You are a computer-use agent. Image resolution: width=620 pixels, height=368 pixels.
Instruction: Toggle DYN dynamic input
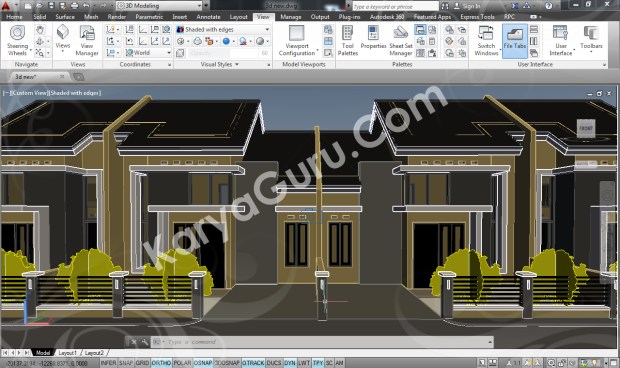(289, 363)
